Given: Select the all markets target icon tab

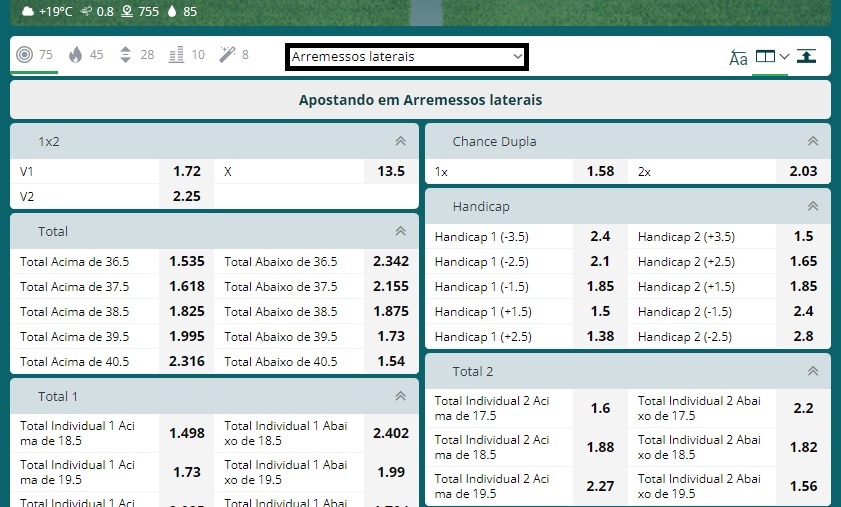Looking at the screenshot, I should click(x=25, y=55).
